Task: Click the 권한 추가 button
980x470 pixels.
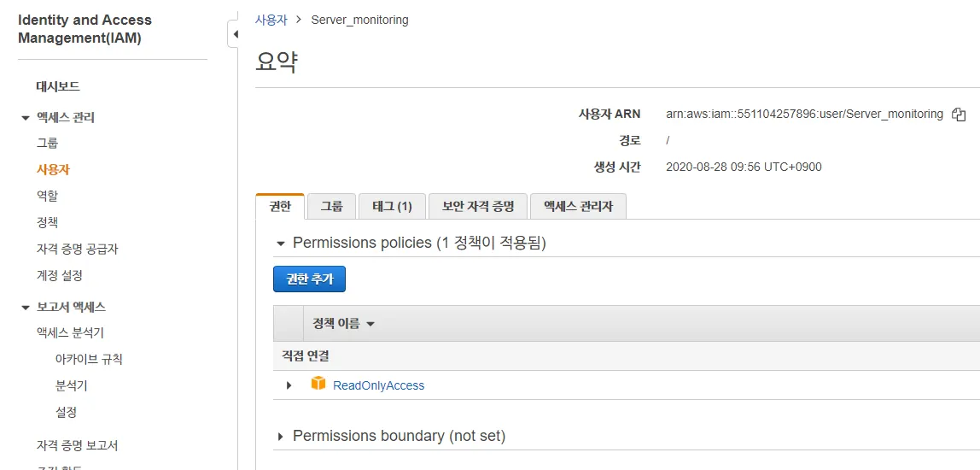Action: tap(309, 279)
